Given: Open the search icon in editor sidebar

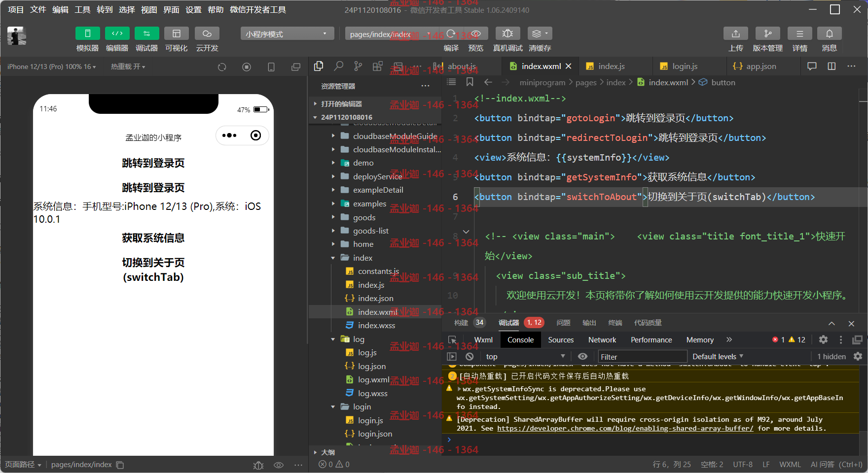Looking at the screenshot, I should tap(338, 66).
